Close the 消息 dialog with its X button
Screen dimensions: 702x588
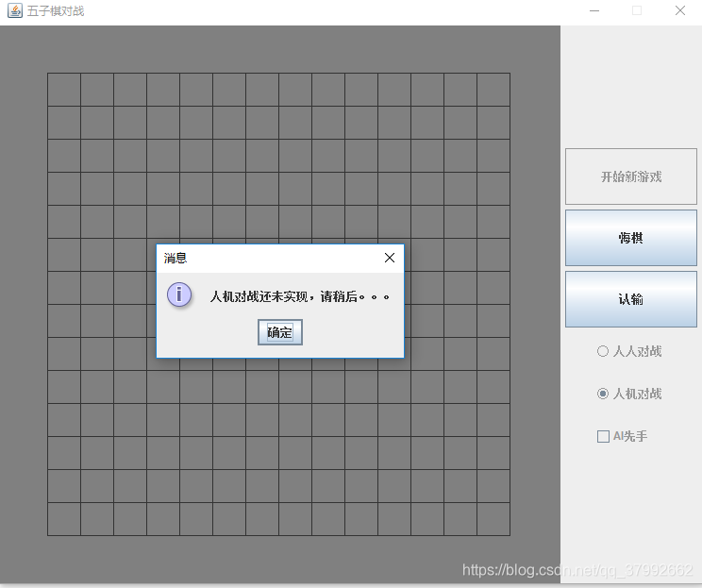[x=390, y=258]
